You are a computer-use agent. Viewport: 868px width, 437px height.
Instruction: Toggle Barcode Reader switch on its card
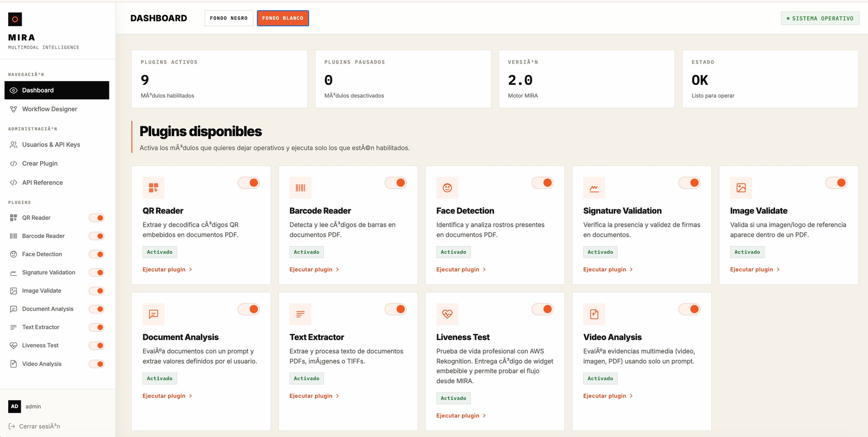pos(395,183)
